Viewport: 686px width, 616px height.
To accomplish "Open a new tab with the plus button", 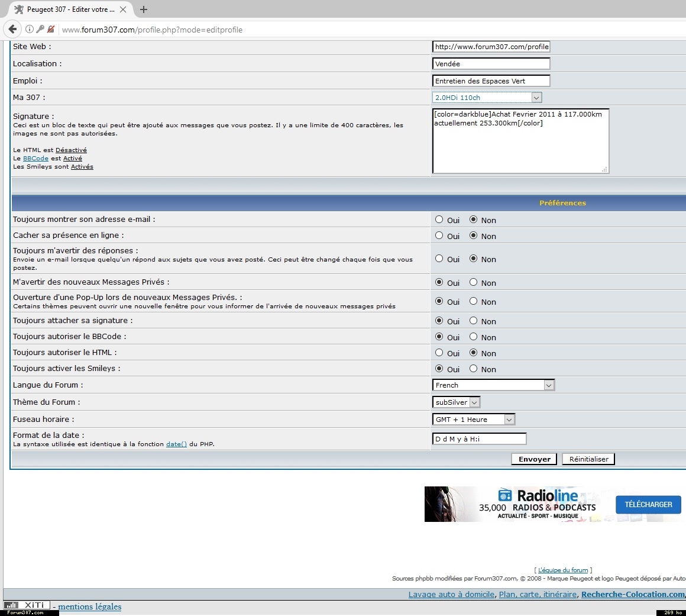I will (144, 9).
